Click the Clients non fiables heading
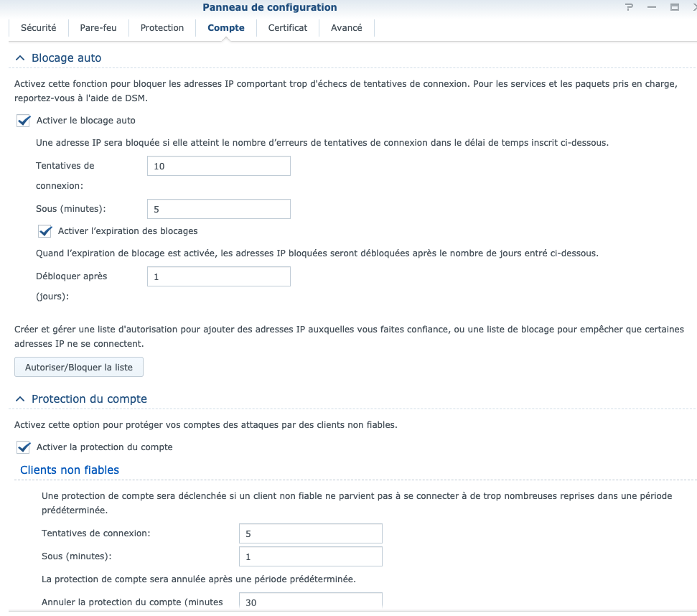The width and height of the screenshot is (697, 616). tap(70, 470)
